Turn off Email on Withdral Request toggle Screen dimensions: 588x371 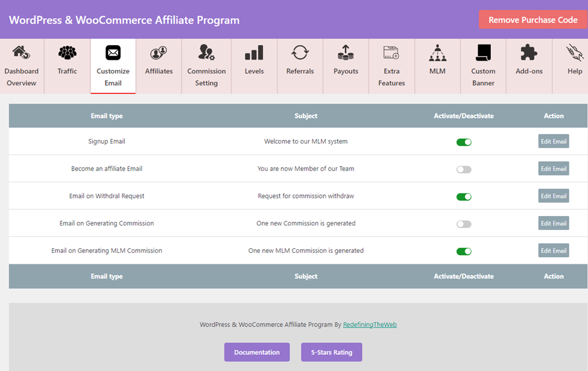coord(464,197)
